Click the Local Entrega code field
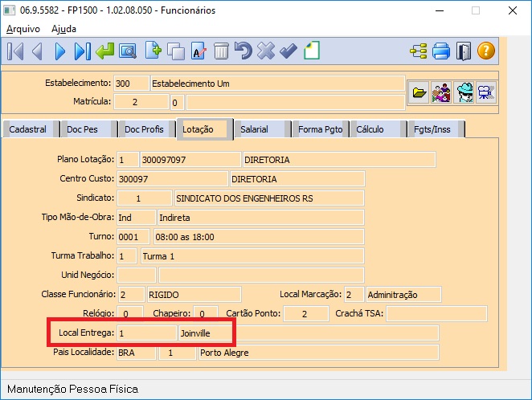Viewport: 532px width, 400px height. (146, 333)
